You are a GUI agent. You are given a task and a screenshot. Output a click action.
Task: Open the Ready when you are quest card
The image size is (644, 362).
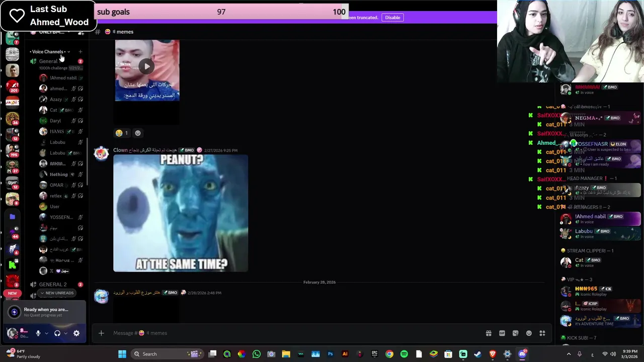pyautogui.click(x=45, y=312)
